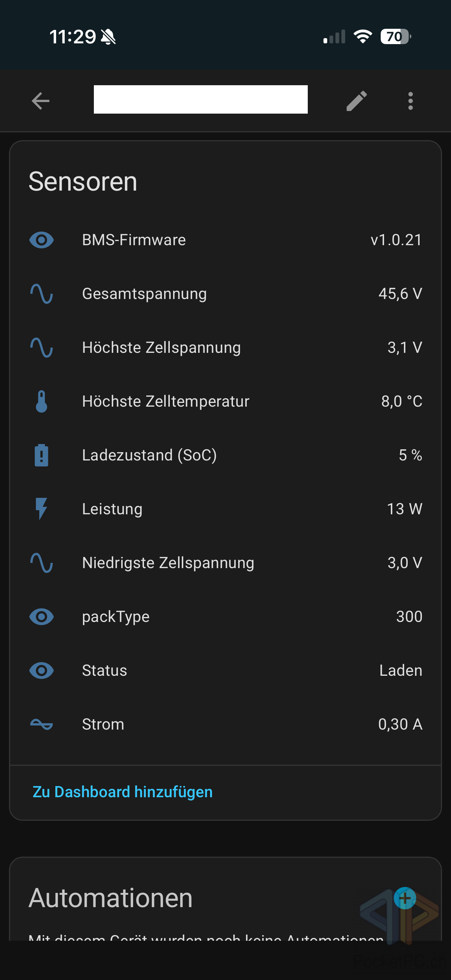Tap the back arrow icon
The height and width of the screenshot is (980, 451).
(41, 101)
